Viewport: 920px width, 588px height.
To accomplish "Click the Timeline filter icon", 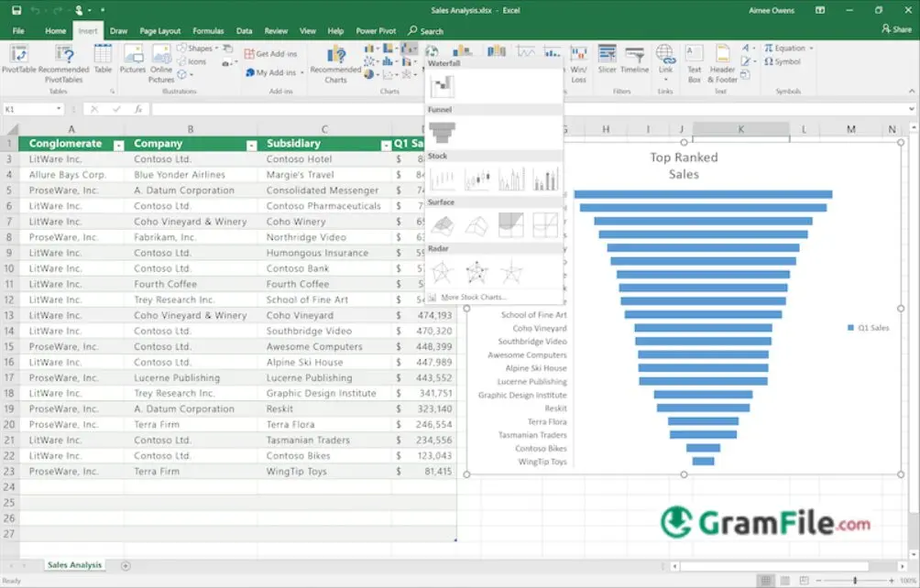I will (x=634, y=59).
